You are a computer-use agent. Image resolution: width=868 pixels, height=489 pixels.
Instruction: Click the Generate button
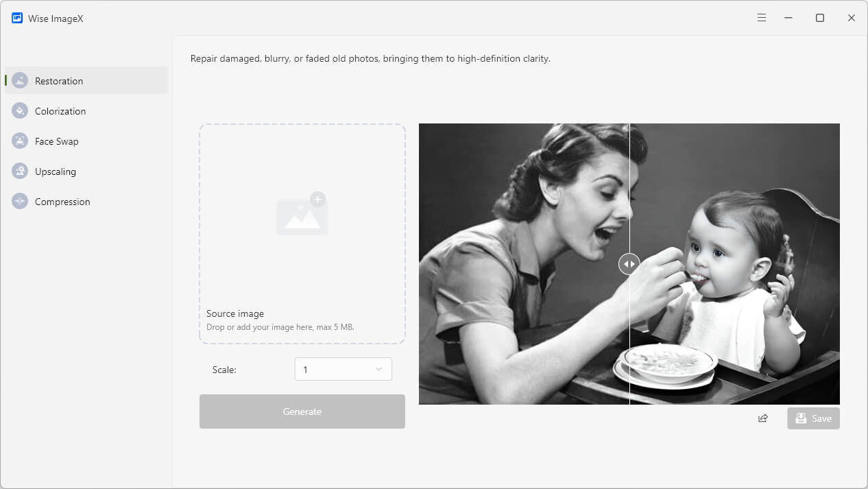[302, 412]
